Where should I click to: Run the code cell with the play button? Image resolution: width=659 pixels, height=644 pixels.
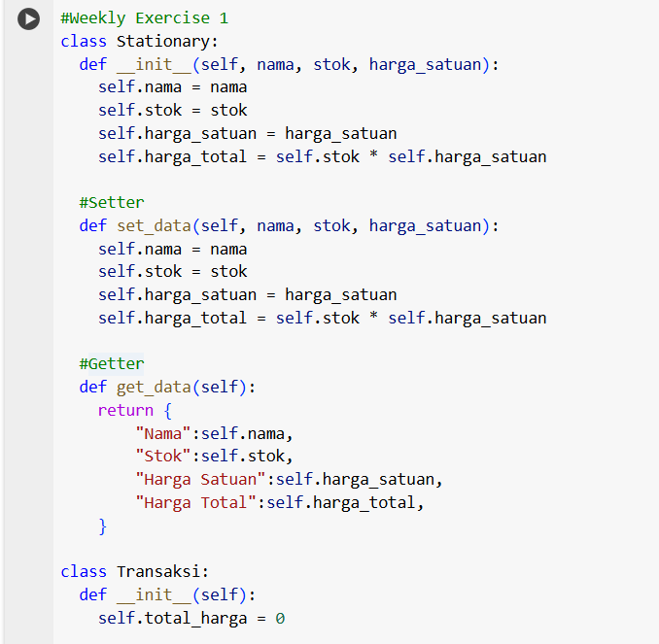point(28,18)
